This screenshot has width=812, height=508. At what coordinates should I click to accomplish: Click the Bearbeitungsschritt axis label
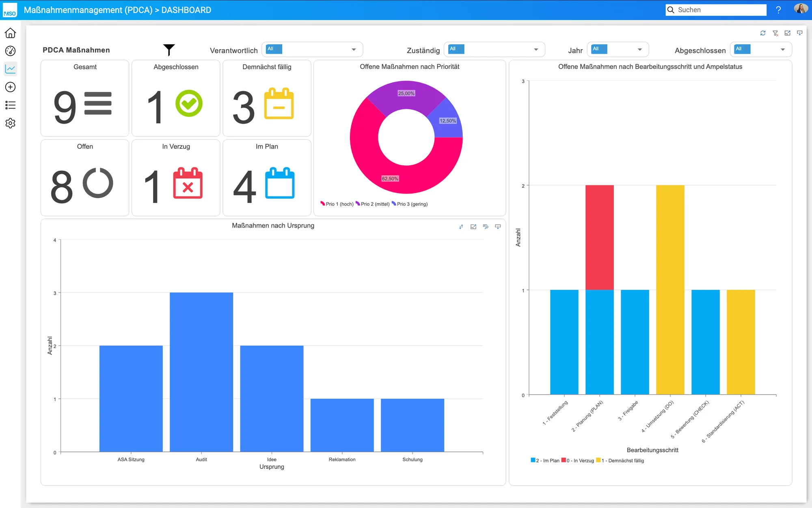652,450
